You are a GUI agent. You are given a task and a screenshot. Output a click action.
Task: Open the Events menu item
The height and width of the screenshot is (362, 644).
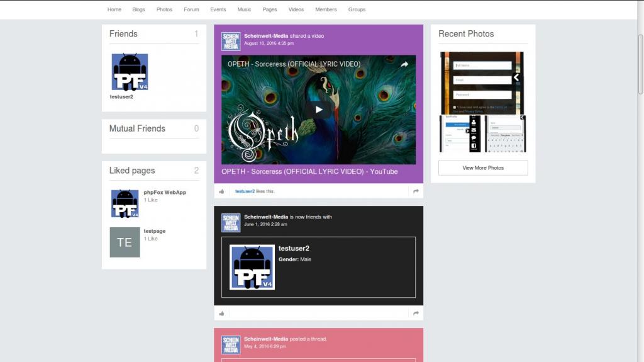click(218, 9)
